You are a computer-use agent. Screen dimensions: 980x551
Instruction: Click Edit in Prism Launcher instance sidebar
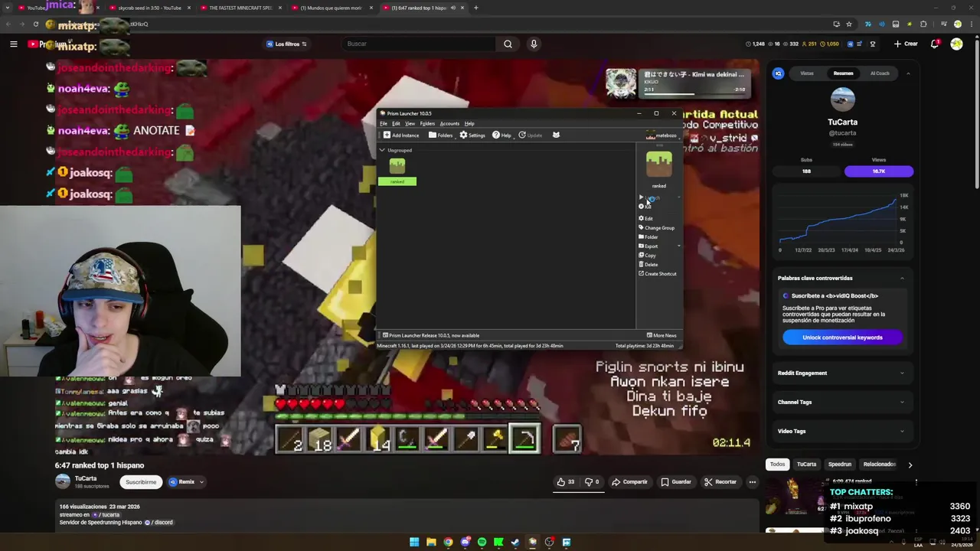(x=646, y=219)
